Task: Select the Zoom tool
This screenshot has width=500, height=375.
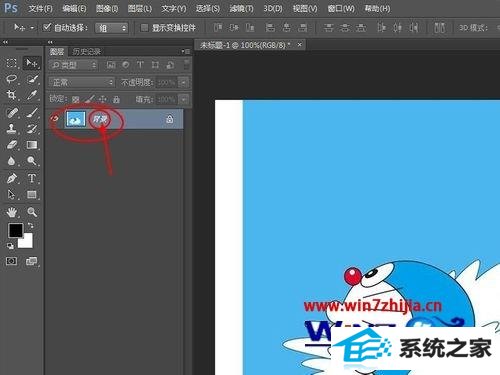Action: tap(32, 212)
